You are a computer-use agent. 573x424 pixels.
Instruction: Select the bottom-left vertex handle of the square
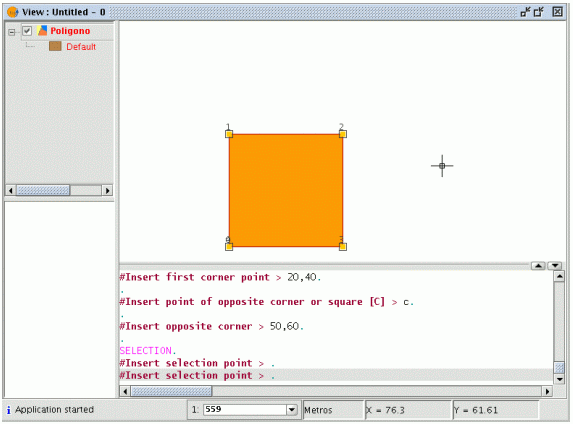[x=229, y=247]
